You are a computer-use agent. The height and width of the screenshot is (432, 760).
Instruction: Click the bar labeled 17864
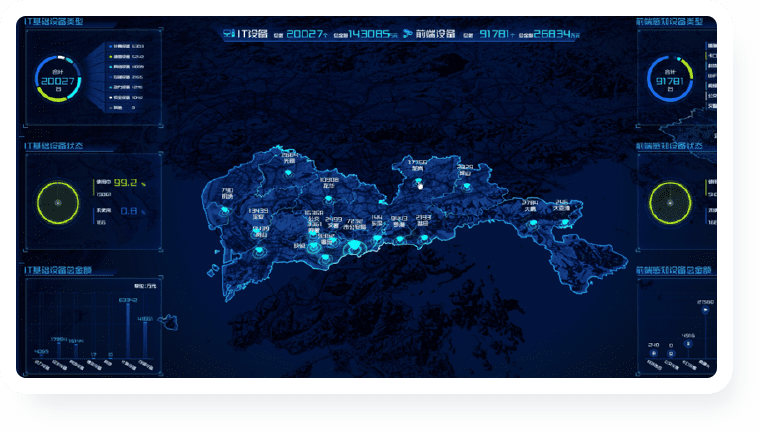(59, 350)
